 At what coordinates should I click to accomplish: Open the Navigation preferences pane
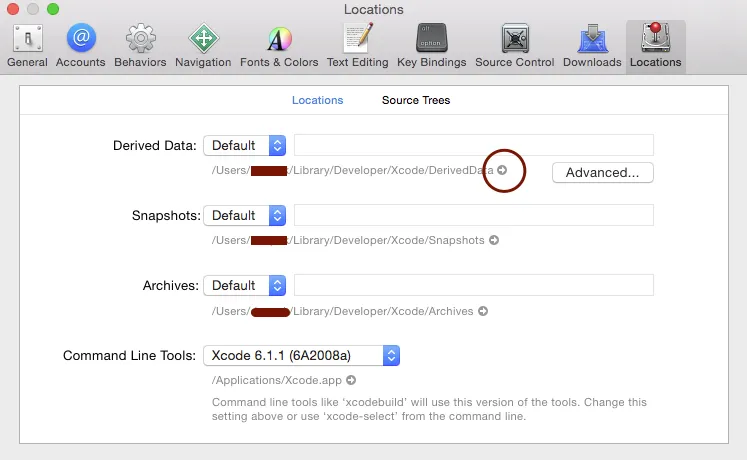[x=203, y=46]
